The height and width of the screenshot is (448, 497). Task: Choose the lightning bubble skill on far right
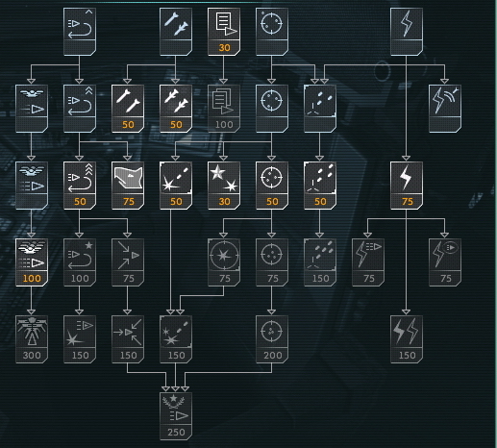click(445, 262)
